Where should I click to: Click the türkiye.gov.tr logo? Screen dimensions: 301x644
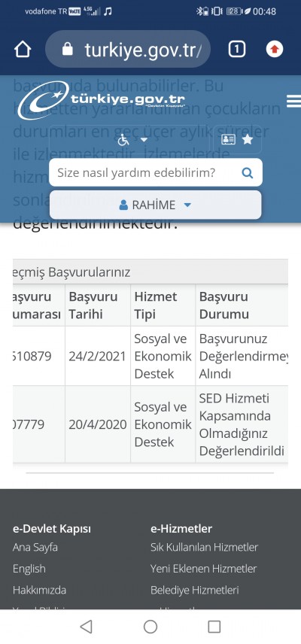click(x=102, y=100)
